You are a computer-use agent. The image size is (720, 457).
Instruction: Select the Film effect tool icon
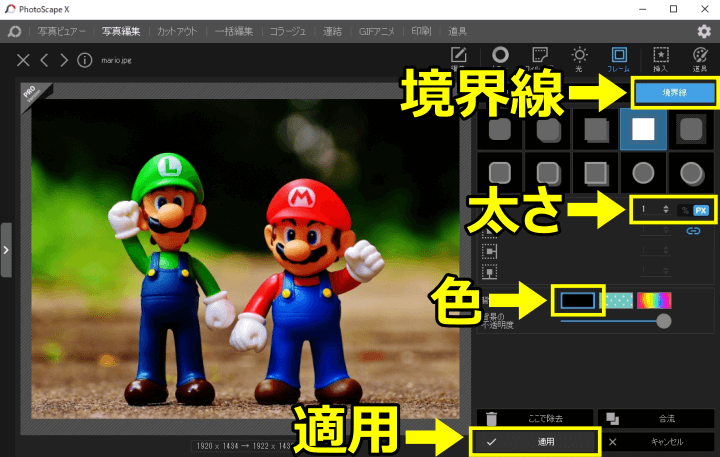tap(540, 55)
